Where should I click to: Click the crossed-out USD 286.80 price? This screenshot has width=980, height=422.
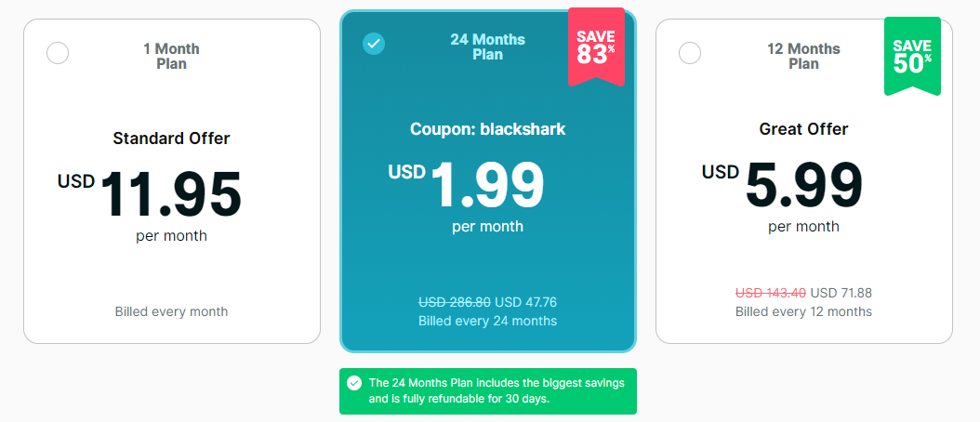pyautogui.click(x=455, y=302)
